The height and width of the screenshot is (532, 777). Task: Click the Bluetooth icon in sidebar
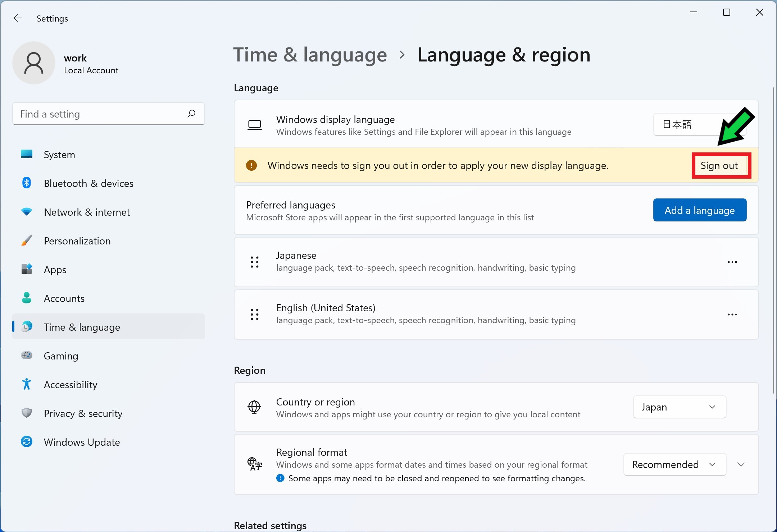[27, 183]
